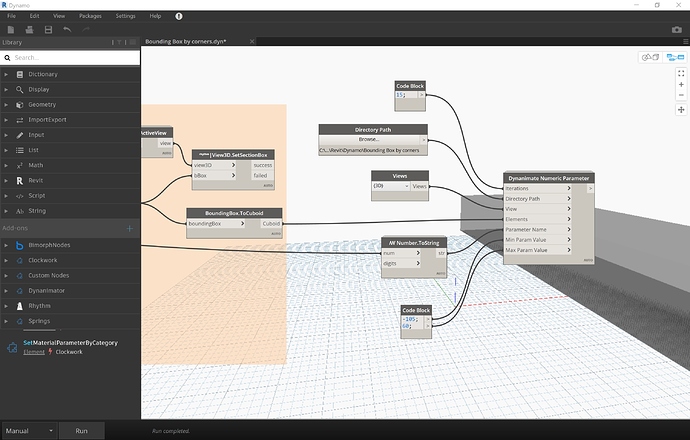
Task: Click the Input pencil category icon
Action: click(x=19, y=135)
